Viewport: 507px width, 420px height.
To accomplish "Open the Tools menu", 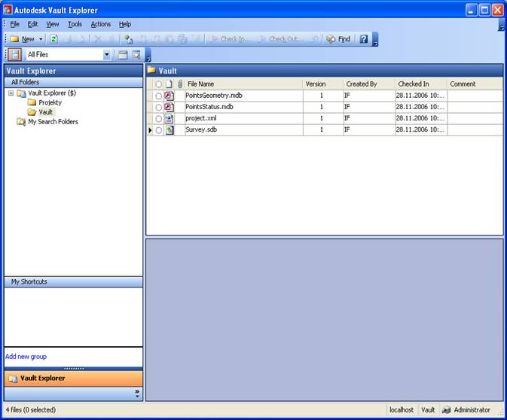I will click(75, 24).
